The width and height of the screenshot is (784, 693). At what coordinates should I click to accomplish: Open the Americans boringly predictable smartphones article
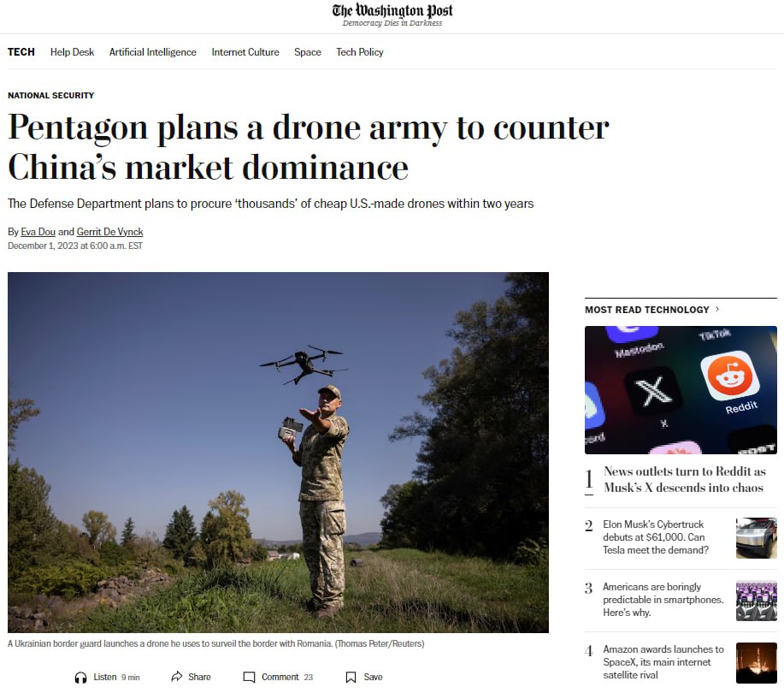(x=663, y=600)
